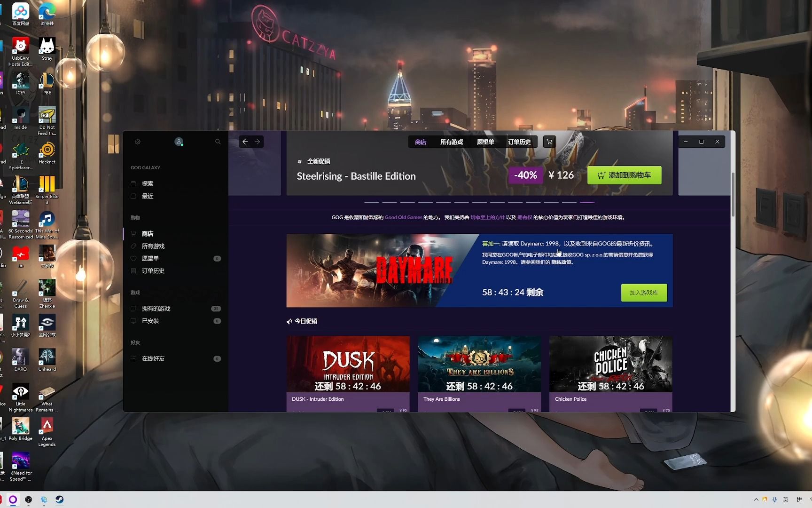Viewport: 812px width, 508px height.
Task: Switch to the 所有游戏 tab
Action: [x=452, y=142]
